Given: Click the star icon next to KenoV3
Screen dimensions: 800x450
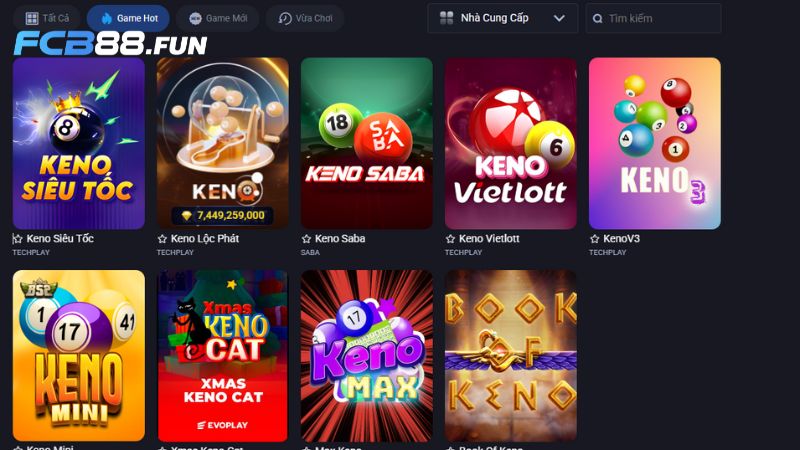Looking at the screenshot, I should (594, 239).
